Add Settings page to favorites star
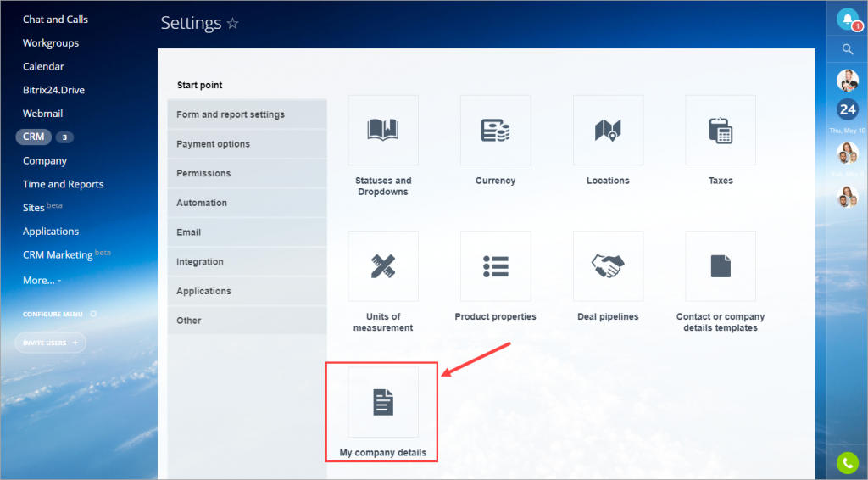 tap(233, 24)
